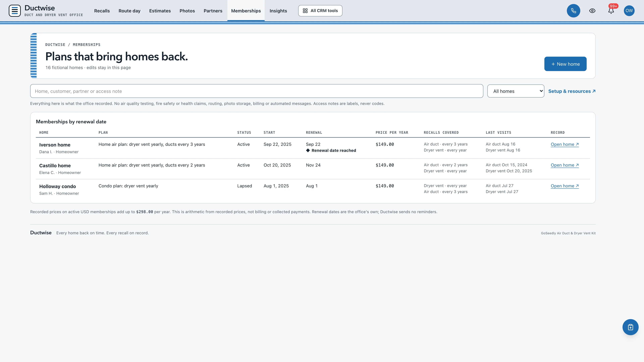Click the New home button

(565, 64)
